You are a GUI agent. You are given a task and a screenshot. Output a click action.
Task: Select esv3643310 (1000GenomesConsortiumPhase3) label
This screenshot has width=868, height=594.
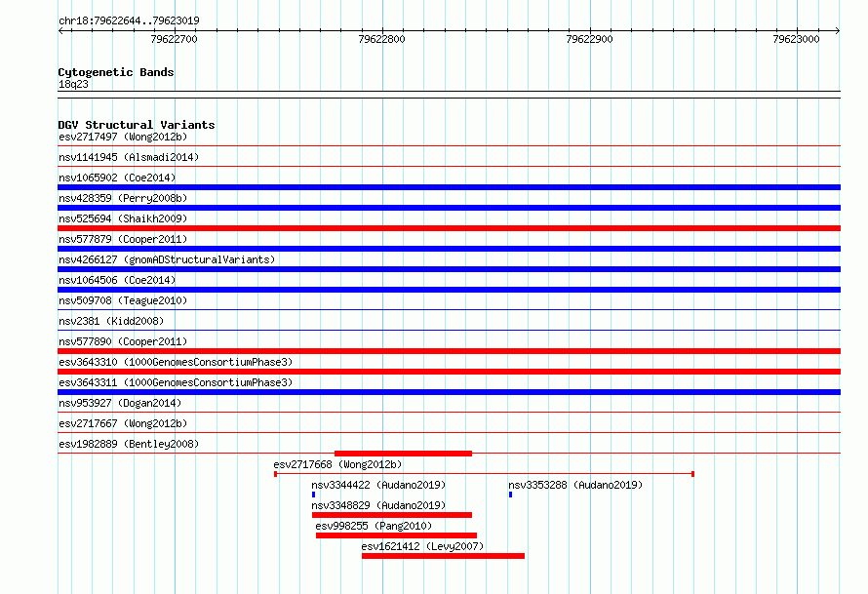[x=176, y=362]
